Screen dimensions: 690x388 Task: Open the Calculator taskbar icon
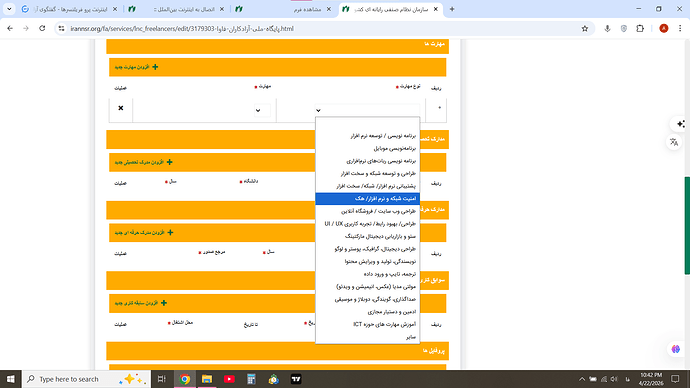[x=251, y=379]
